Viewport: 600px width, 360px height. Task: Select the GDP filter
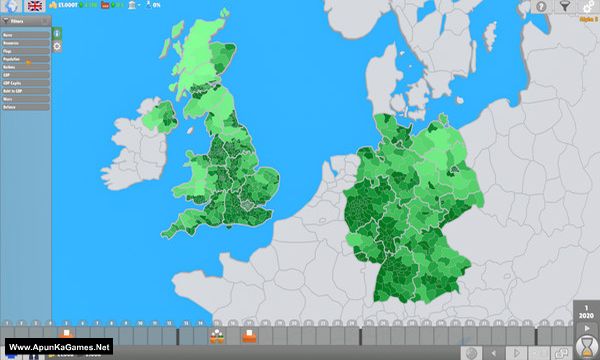coord(26,75)
